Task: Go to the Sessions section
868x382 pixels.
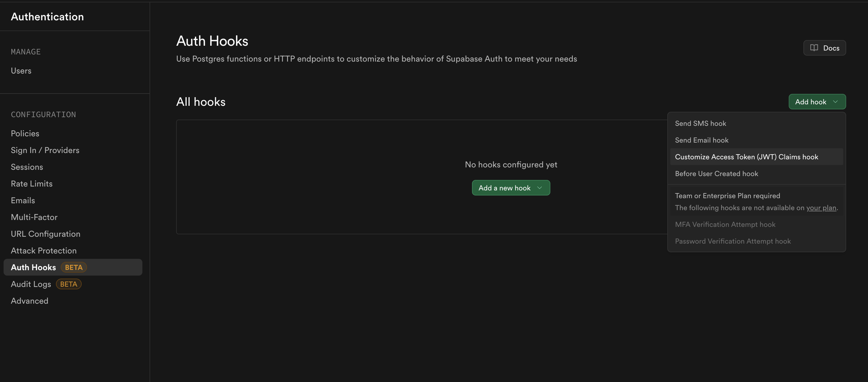Action: [27, 167]
